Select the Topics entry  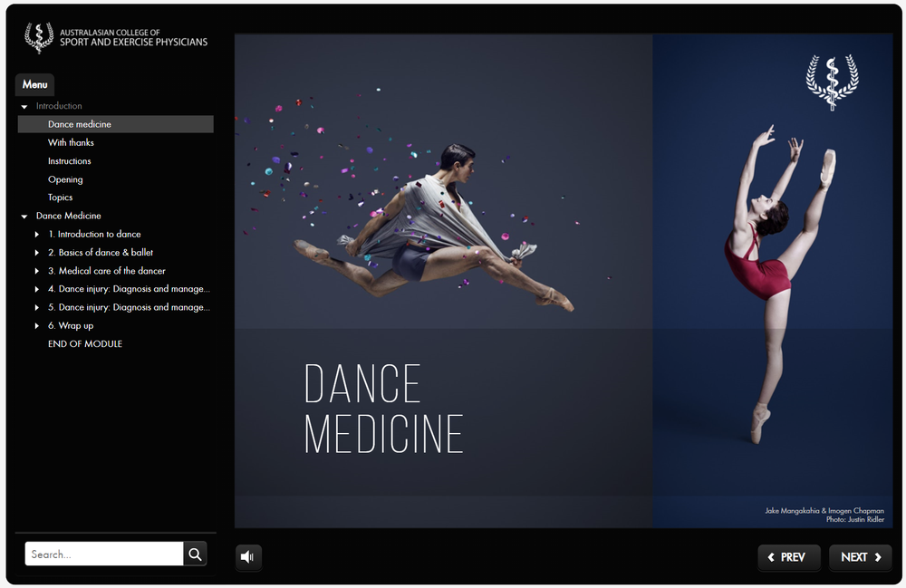pyautogui.click(x=60, y=197)
